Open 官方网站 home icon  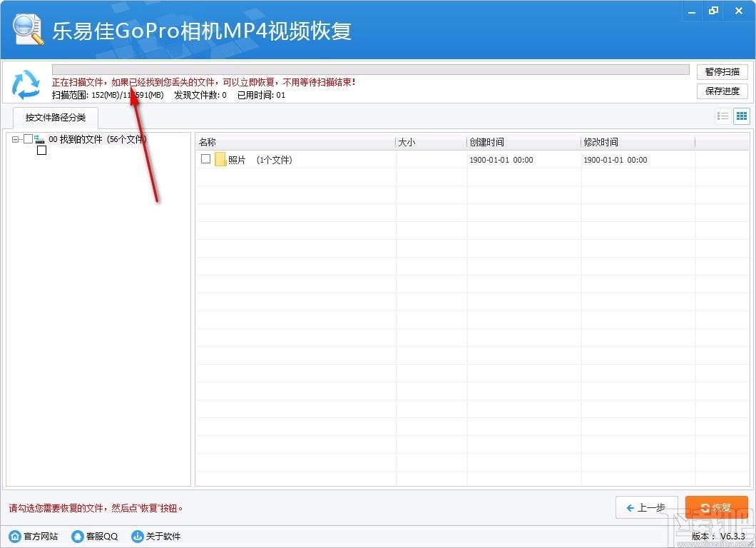[15, 536]
